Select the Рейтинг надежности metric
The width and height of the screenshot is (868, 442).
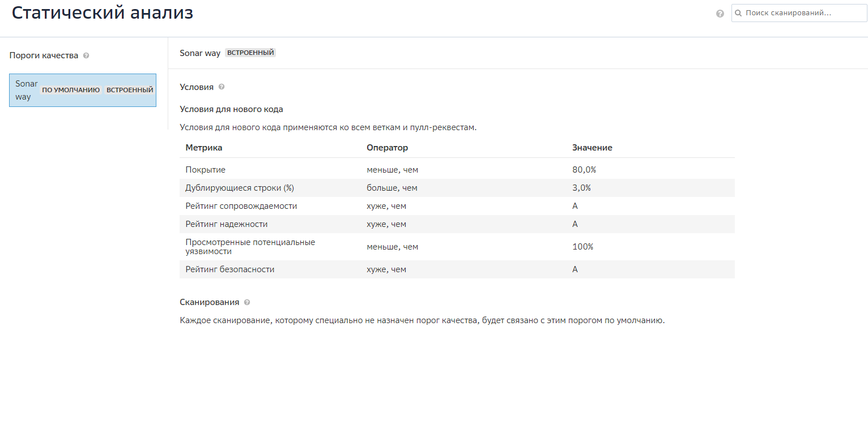click(x=227, y=224)
